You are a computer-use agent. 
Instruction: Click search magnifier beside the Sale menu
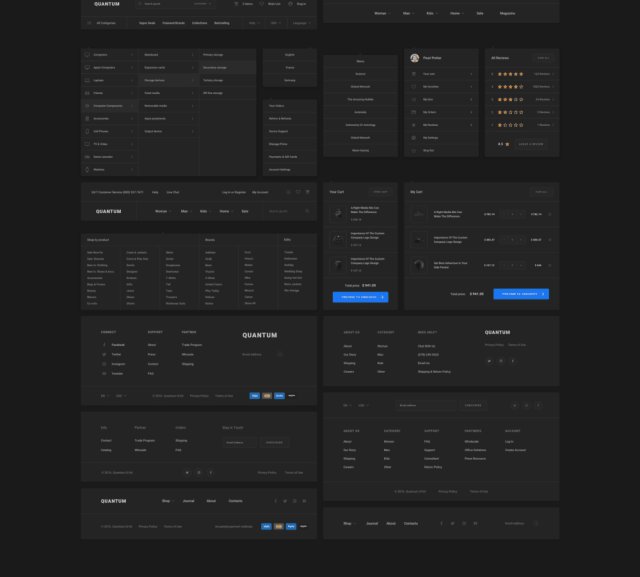[307, 211]
